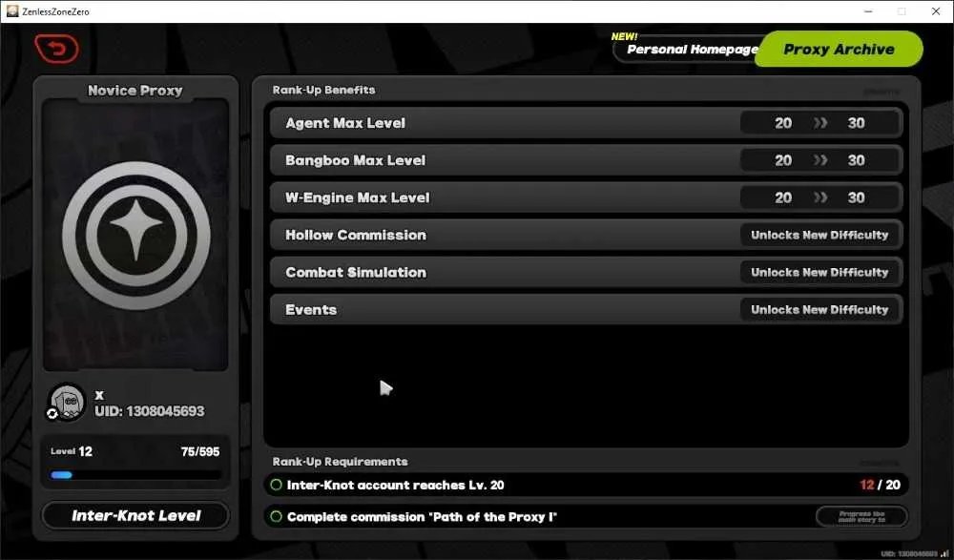Click the Bangboo Max Level double-arrow icon
954x560 pixels.
point(820,160)
